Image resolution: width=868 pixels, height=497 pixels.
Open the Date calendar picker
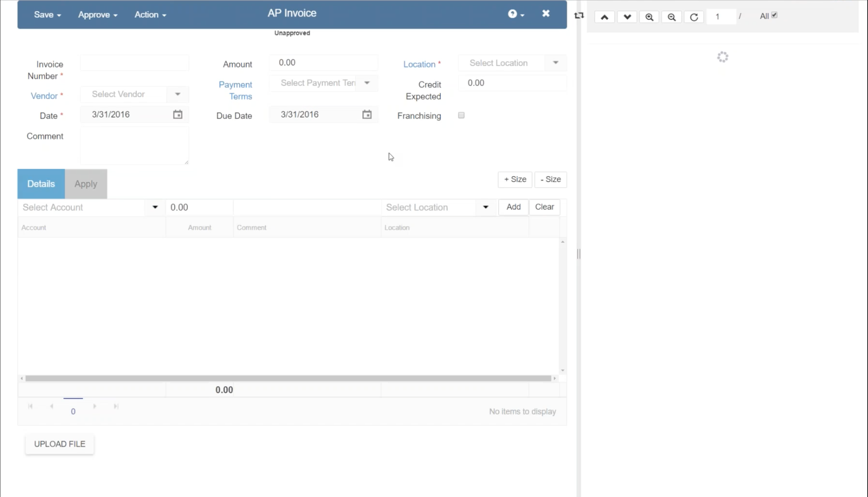[177, 114]
